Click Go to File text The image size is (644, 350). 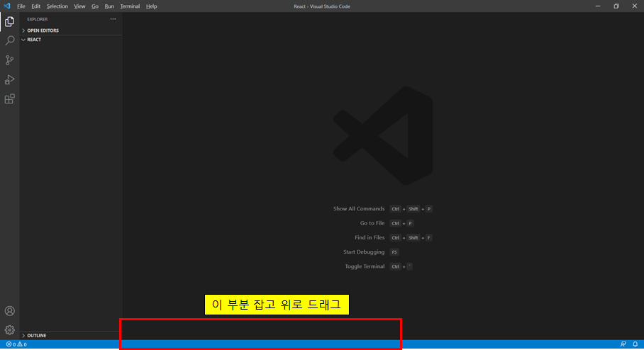click(x=372, y=223)
